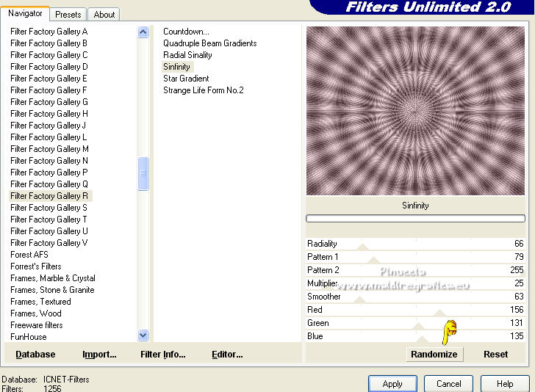Click the Sinfinity preview image
The width and height of the screenshot is (535, 392).
[x=415, y=111]
